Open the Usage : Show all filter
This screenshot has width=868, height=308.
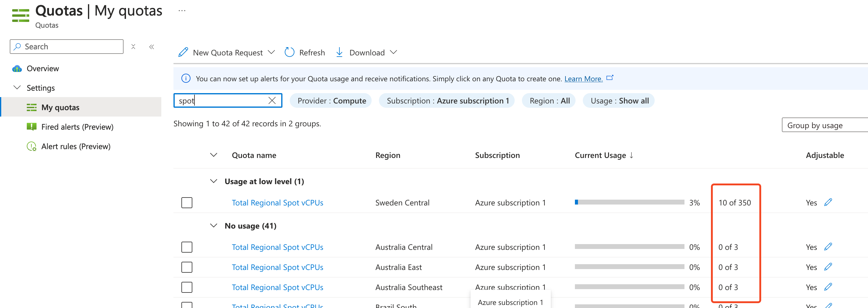point(619,101)
